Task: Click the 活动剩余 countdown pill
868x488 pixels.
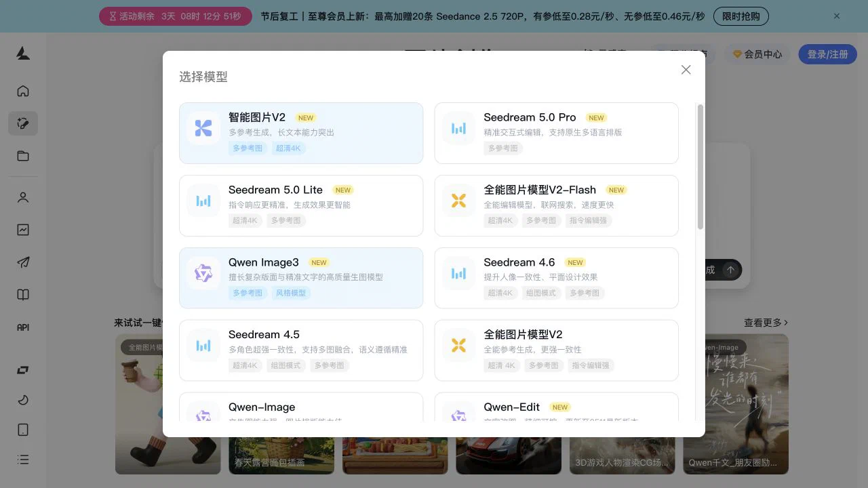Action: 176,16
